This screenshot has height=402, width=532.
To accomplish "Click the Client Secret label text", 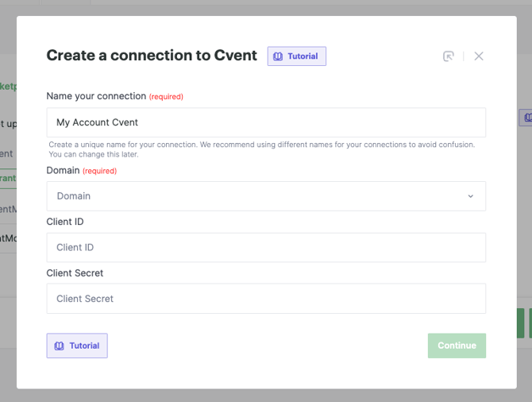I will point(75,273).
